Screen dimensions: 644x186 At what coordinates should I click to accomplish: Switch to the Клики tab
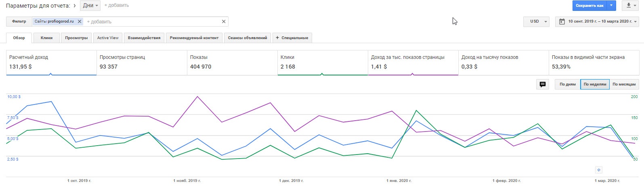(46, 38)
